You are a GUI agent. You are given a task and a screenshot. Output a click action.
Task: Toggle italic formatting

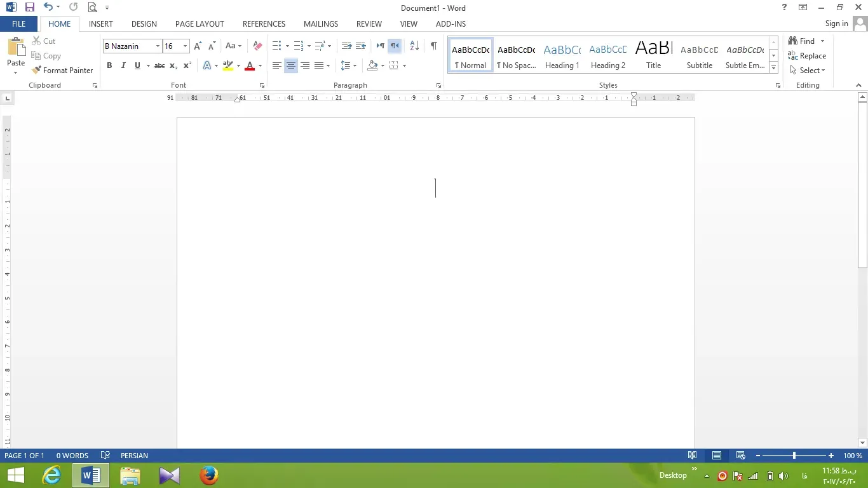coord(123,65)
